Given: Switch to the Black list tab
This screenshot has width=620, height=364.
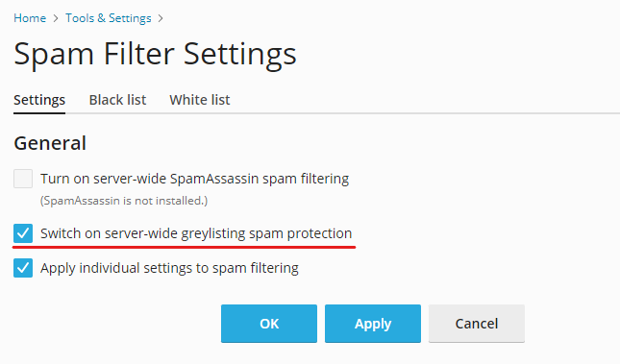Looking at the screenshot, I should pos(117,100).
